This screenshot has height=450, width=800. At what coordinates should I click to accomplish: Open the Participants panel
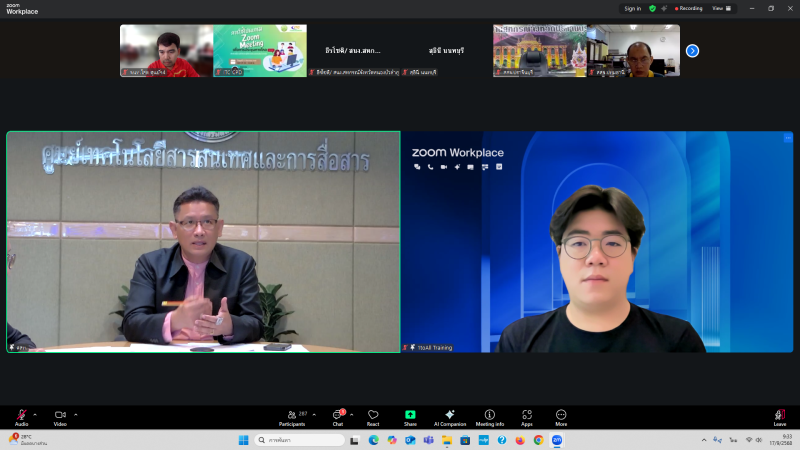(x=292, y=415)
